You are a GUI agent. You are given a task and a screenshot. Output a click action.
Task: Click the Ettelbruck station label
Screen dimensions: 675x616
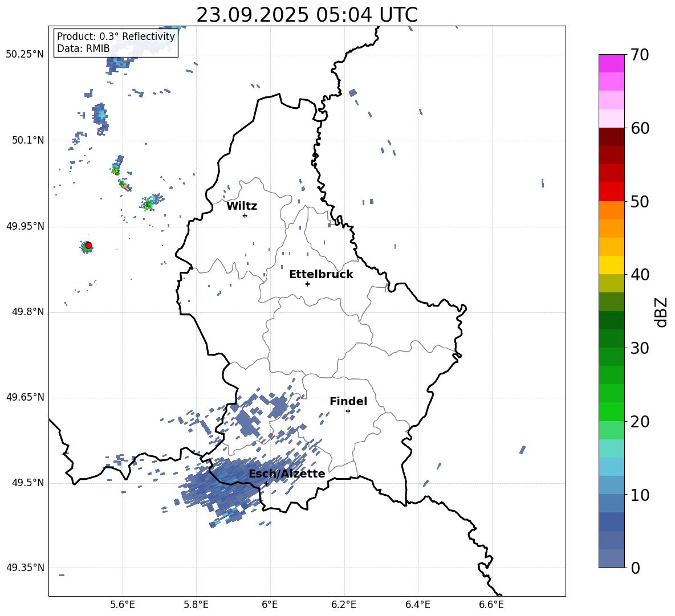(321, 275)
